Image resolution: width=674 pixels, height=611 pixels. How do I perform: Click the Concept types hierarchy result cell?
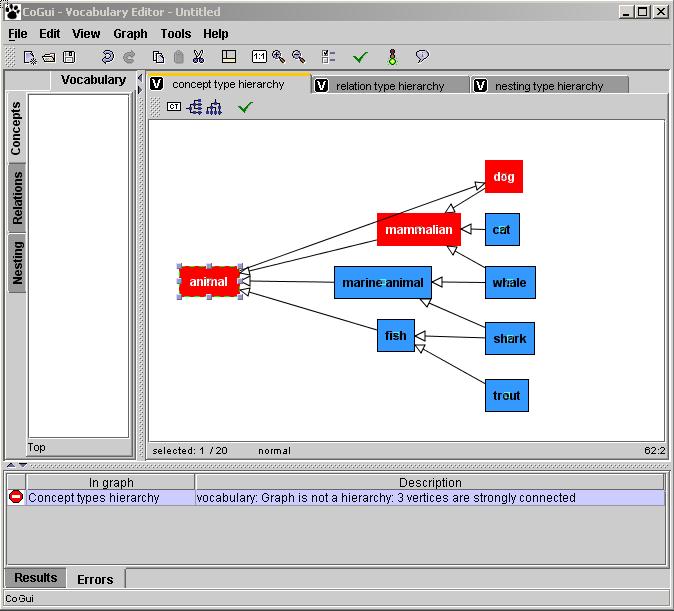tap(110, 497)
